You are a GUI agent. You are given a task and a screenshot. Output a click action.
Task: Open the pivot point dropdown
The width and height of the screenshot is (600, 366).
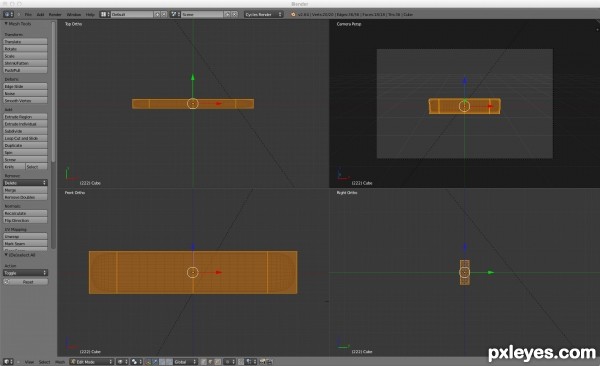(136, 361)
